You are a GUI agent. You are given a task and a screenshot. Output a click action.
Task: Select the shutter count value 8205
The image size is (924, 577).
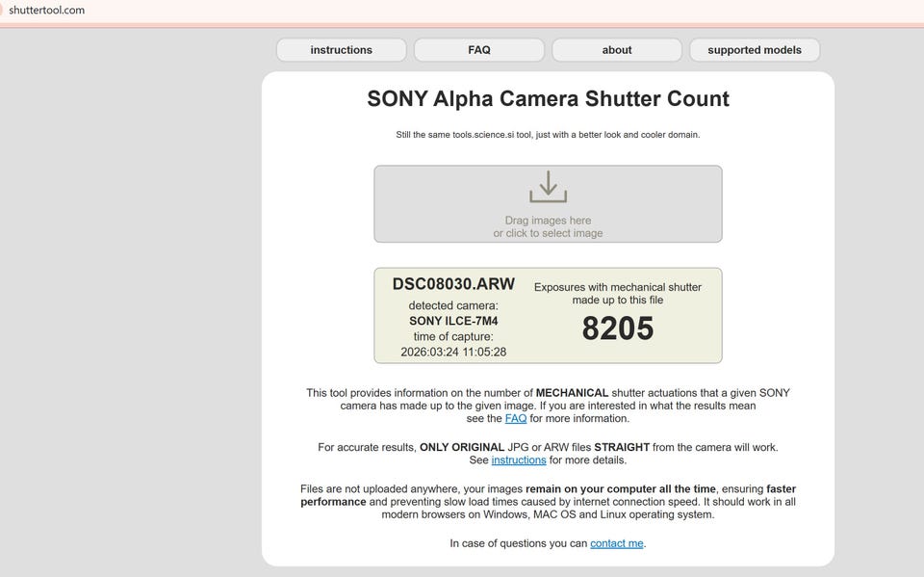tap(618, 328)
